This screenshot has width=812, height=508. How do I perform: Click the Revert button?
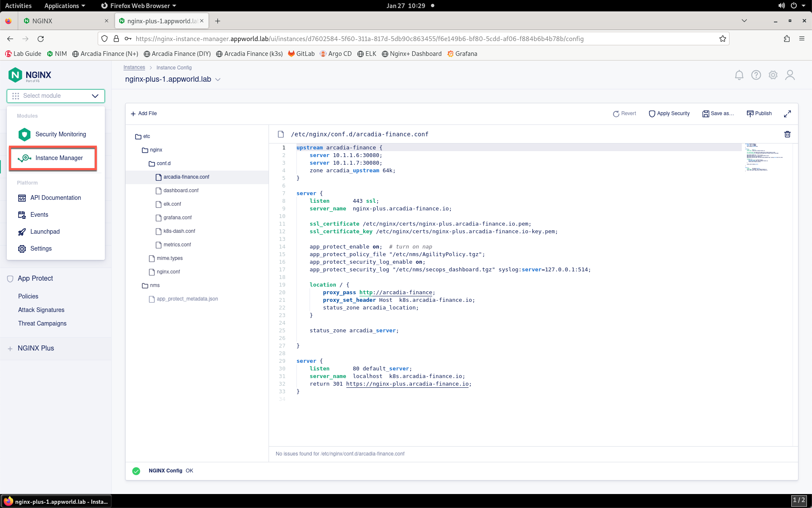point(624,113)
